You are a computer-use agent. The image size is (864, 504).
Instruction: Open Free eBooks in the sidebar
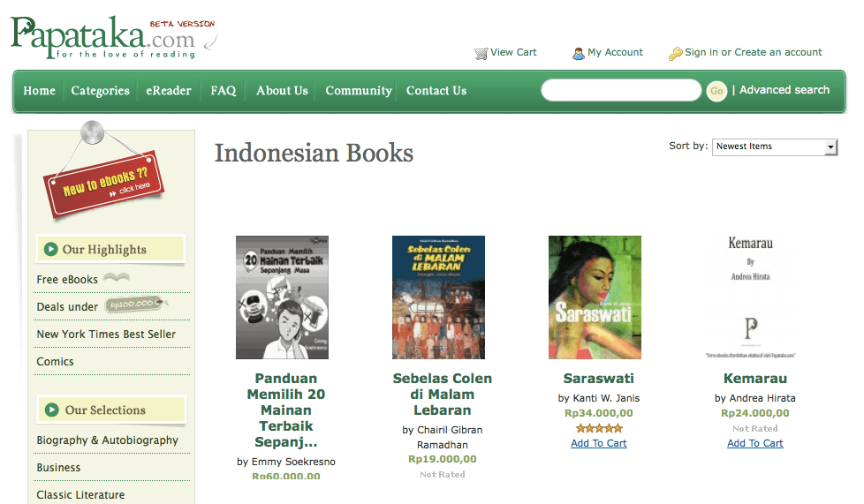coord(67,279)
